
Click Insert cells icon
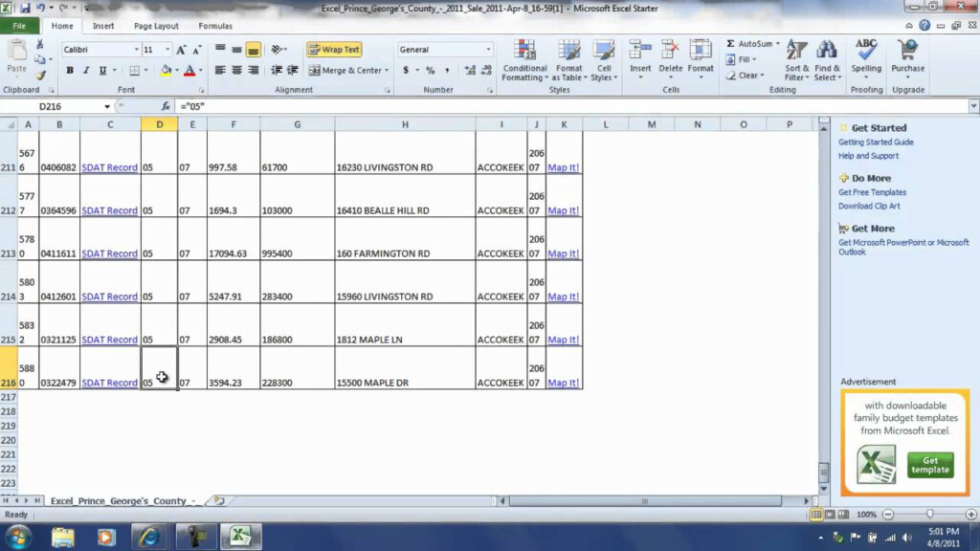pyautogui.click(x=640, y=52)
